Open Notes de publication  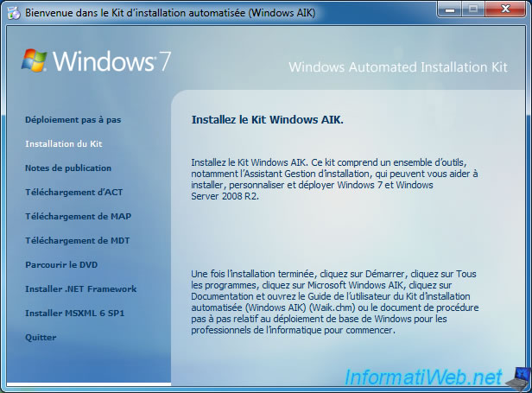click(x=68, y=168)
